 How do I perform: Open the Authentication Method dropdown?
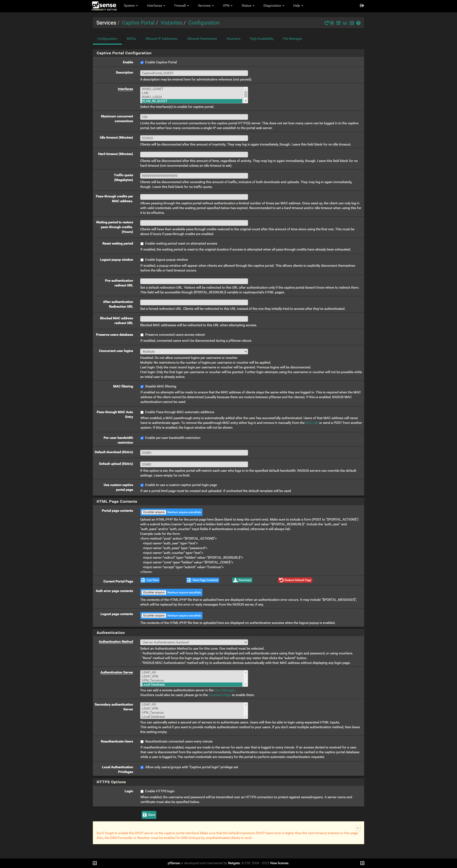coord(194,642)
